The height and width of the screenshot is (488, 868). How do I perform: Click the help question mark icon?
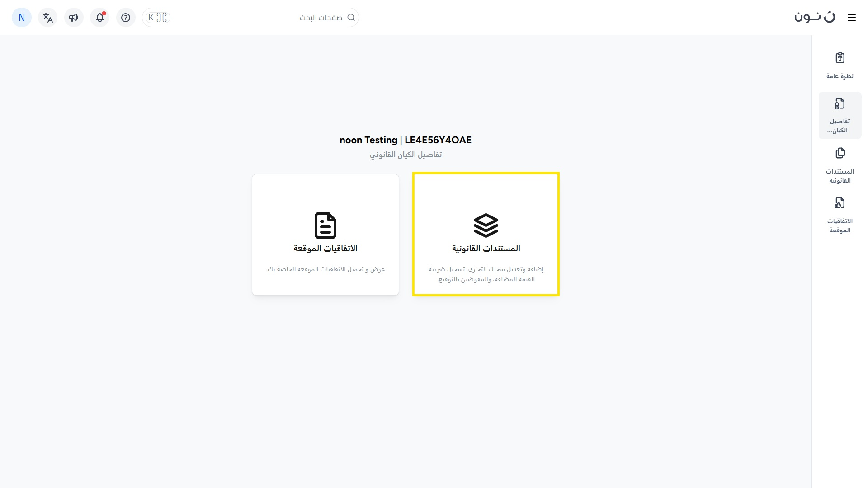(x=126, y=18)
